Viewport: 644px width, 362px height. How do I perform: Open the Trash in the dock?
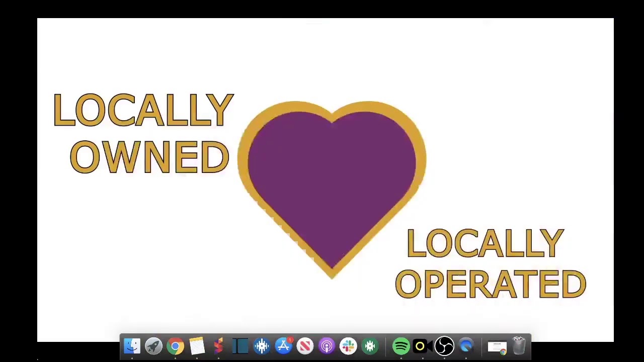519,346
